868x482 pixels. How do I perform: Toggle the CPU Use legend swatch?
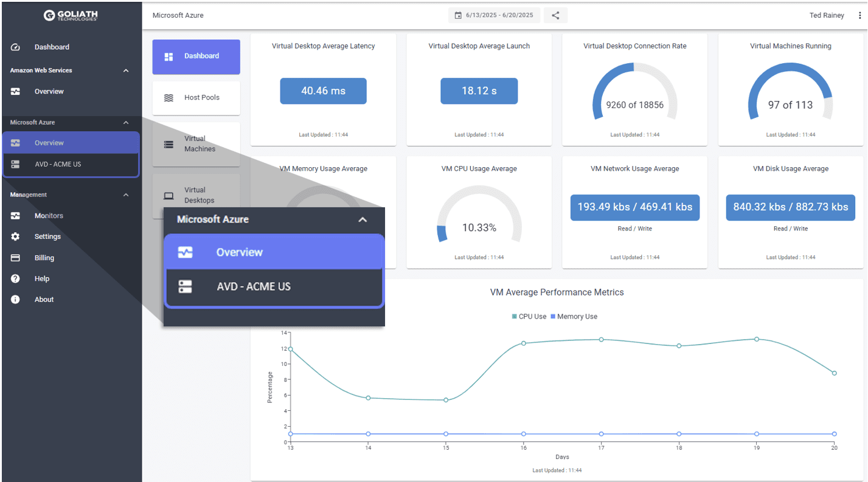coord(514,317)
